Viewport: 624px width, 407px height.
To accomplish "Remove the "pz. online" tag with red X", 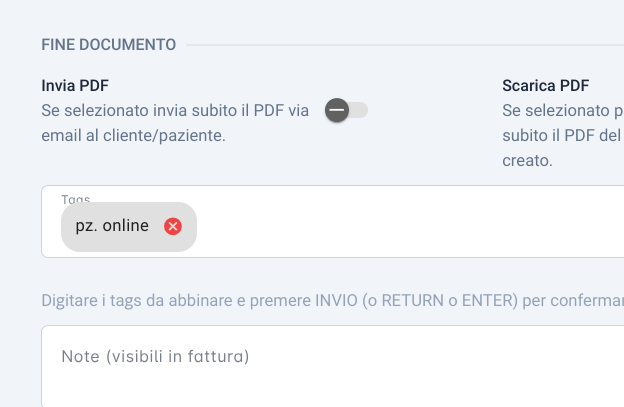I will coord(173,226).
